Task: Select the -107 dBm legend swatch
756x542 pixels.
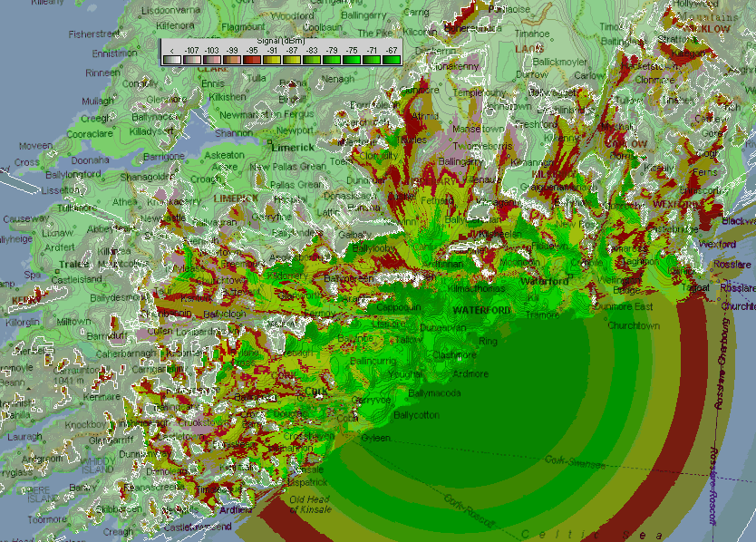Action: (190, 60)
